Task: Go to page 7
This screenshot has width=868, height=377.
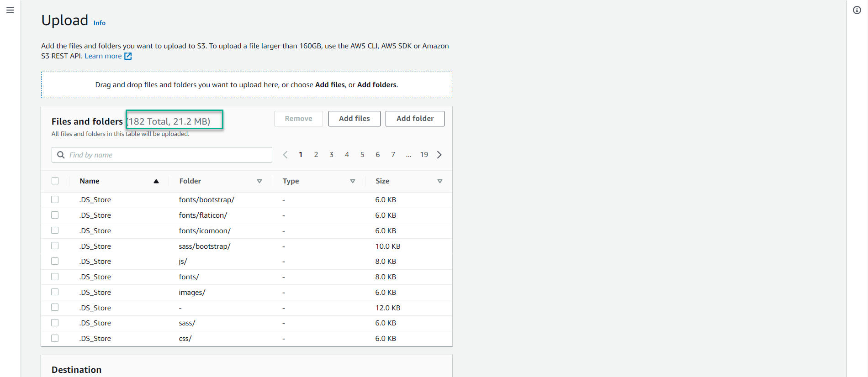Action: 393,155
